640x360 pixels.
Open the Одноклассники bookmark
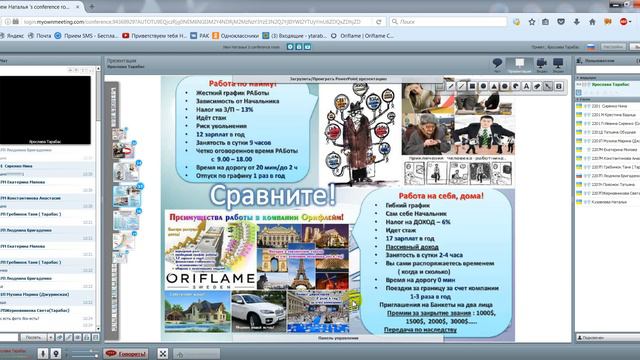click(x=236, y=36)
